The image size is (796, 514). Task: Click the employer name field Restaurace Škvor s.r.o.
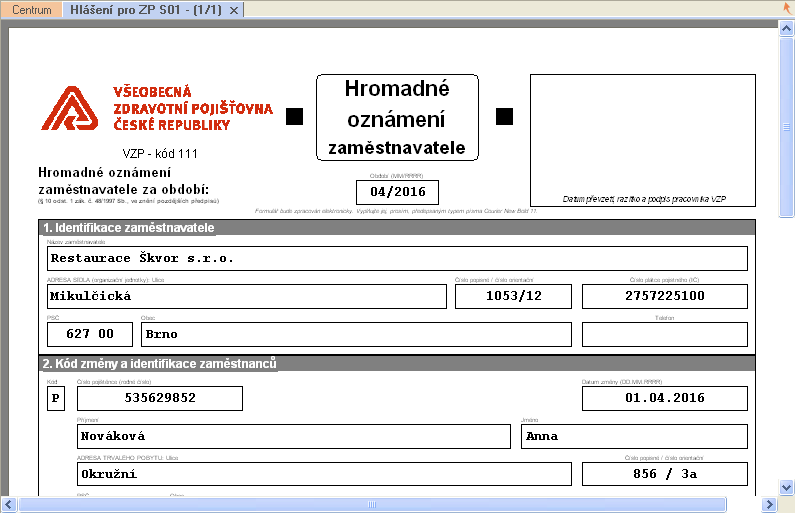[397, 258]
